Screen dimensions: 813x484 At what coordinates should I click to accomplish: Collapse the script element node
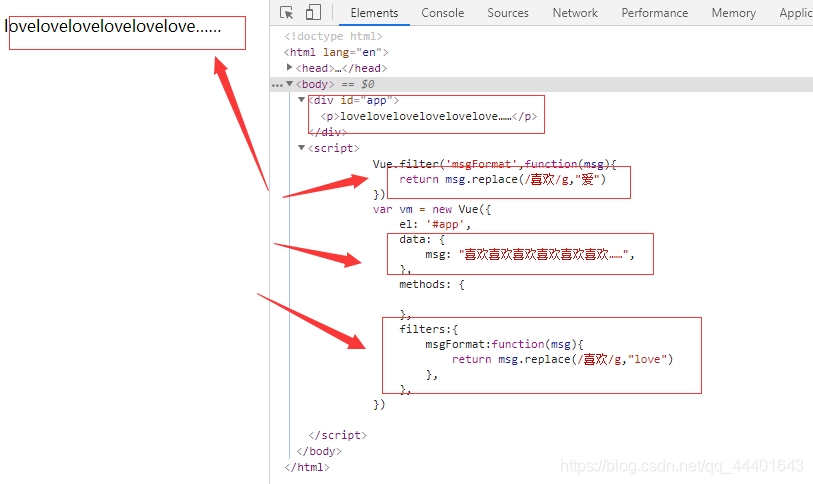(301, 148)
